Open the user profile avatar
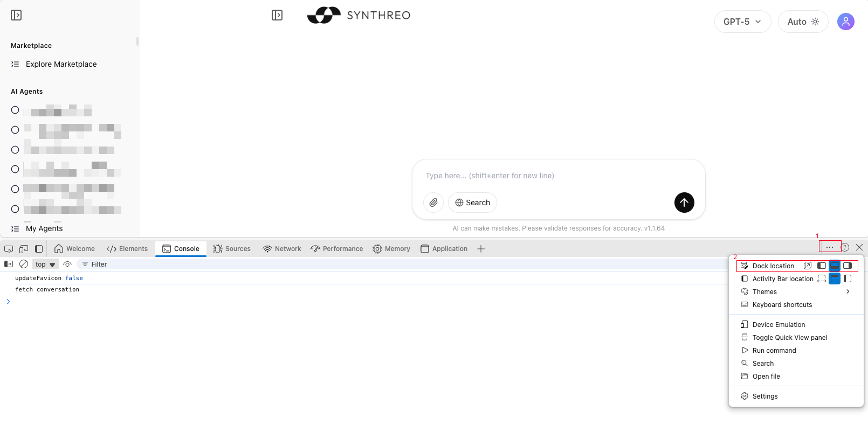868x425 pixels. [x=845, y=22]
